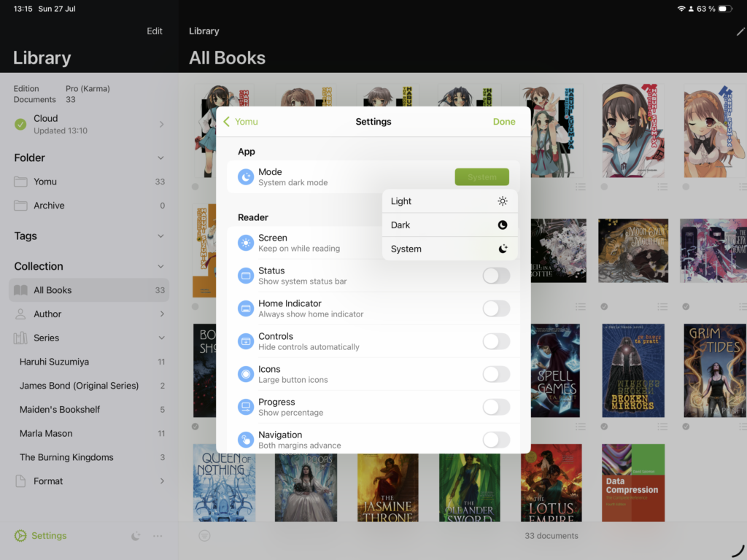Image resolution: width=747 pixels, height=560 pixels.
Task: Toggle Always show home indicator switch
Action: (x=496, y=308)
